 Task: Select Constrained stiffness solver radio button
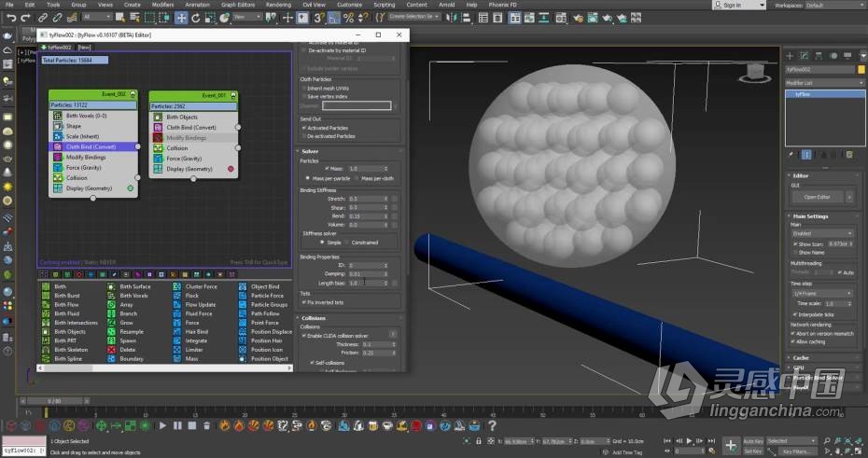click(347, 243)
